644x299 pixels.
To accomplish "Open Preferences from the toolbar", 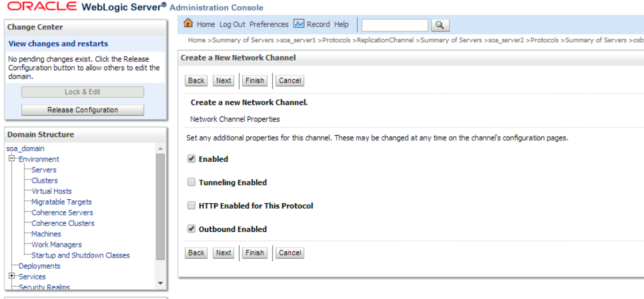I will tap(269, 24).
